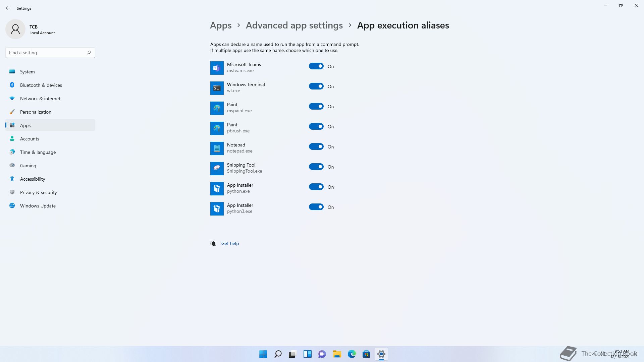Click the Paint pbrush.exe app icon
This screenshot has height=362, width=644.
point(217,128)
